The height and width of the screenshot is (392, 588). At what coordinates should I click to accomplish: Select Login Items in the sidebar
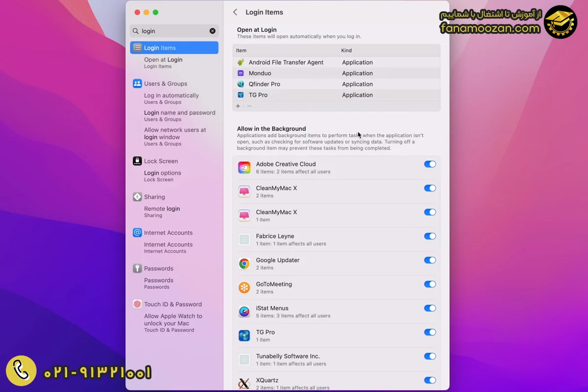tap(174, 48)
